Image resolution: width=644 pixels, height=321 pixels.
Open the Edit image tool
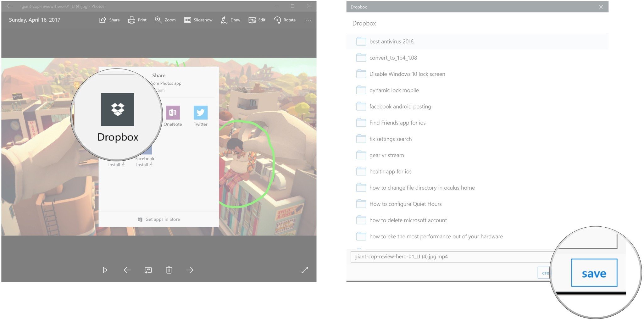257,20
